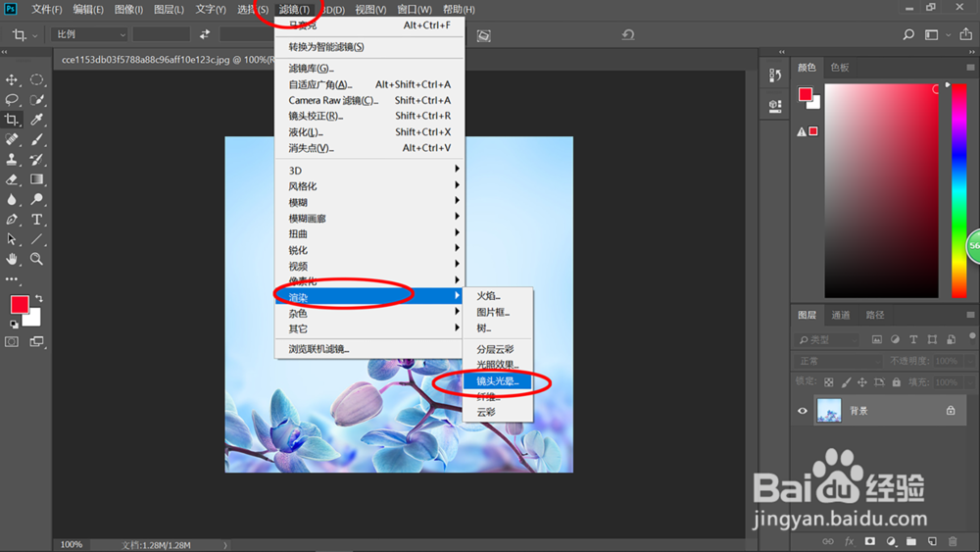Click the vertical hue slider strip
Viewport: 980px width, 552px height.
pos(958,190)
